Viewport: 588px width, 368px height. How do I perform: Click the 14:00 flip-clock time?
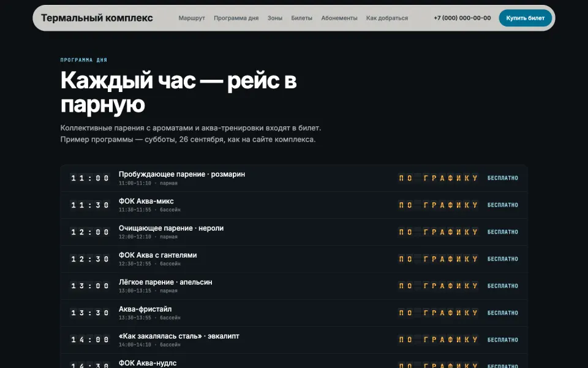pos(90,340)
